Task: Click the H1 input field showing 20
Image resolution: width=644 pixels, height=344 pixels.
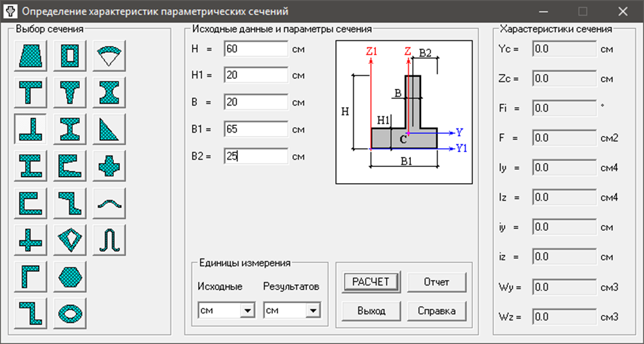Action: [256, 75]
